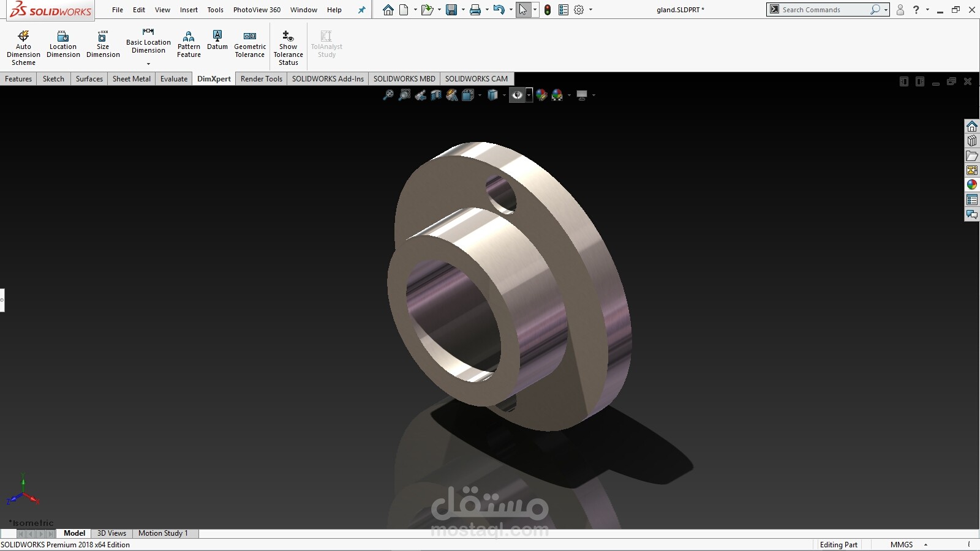Click the user login account icon

click(900, 10)
